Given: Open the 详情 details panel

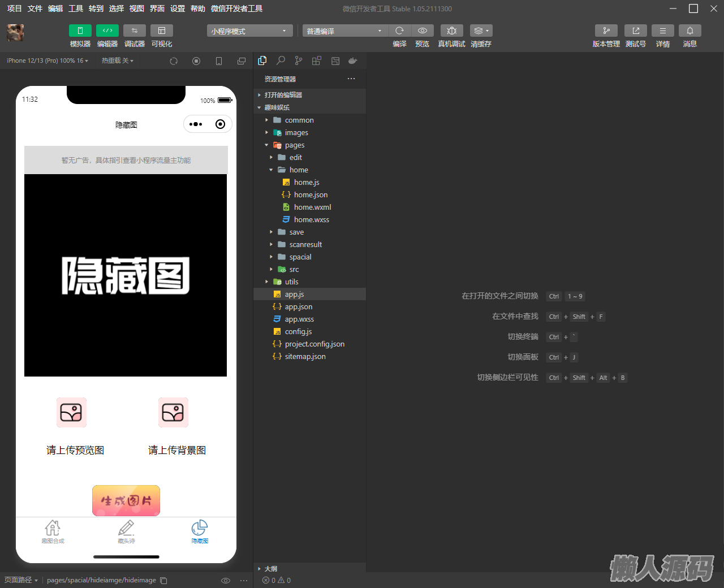Looking at the screenshot, I should [x=662, y=31].
